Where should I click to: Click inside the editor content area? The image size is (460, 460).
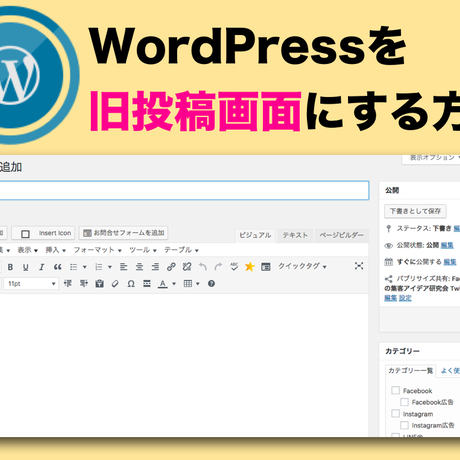coord(184,365)
